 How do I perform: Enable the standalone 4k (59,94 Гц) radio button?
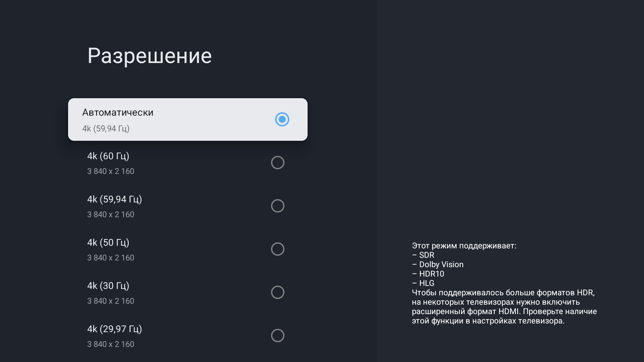[x=278, y=206]
